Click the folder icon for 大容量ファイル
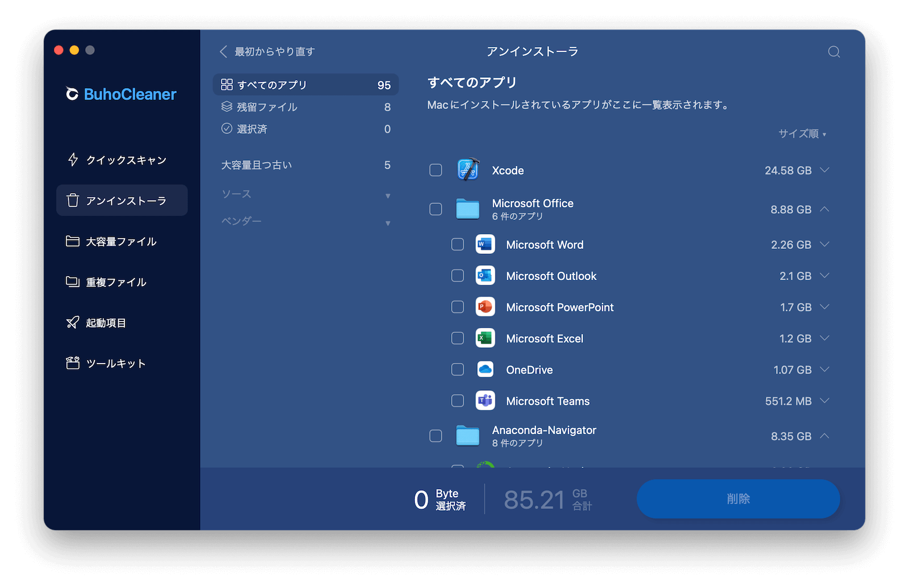The image size is (909, 588). tap(73, 241)
